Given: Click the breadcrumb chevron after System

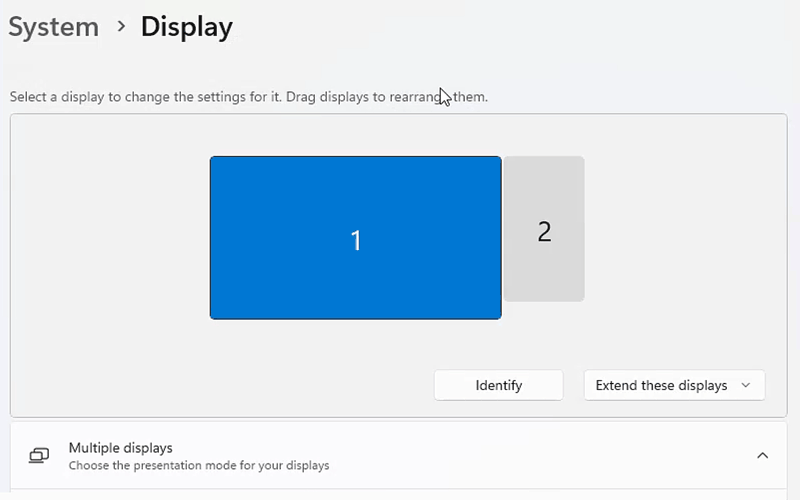Looking at the screenshot, I should 121,27.
